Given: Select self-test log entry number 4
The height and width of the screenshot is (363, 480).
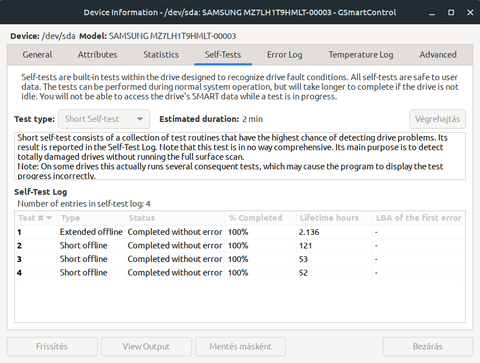Looking at the screenshot, I should 240,273.
